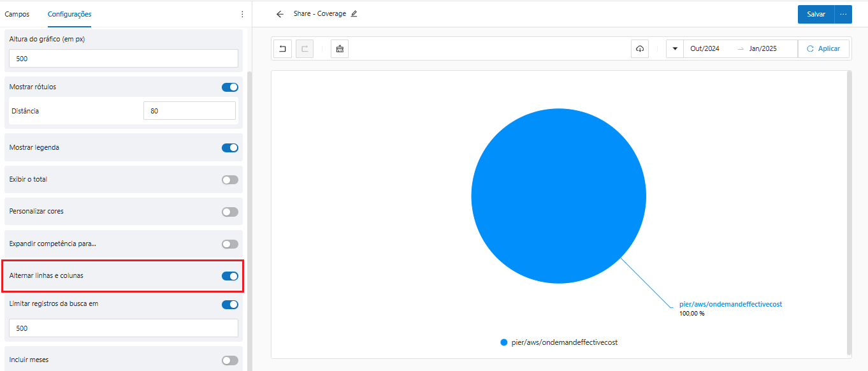The height and width of the screenshot is (371, 868).
Task: Open the Out/2024 start date picker
Action: click(x=705, y=49)
